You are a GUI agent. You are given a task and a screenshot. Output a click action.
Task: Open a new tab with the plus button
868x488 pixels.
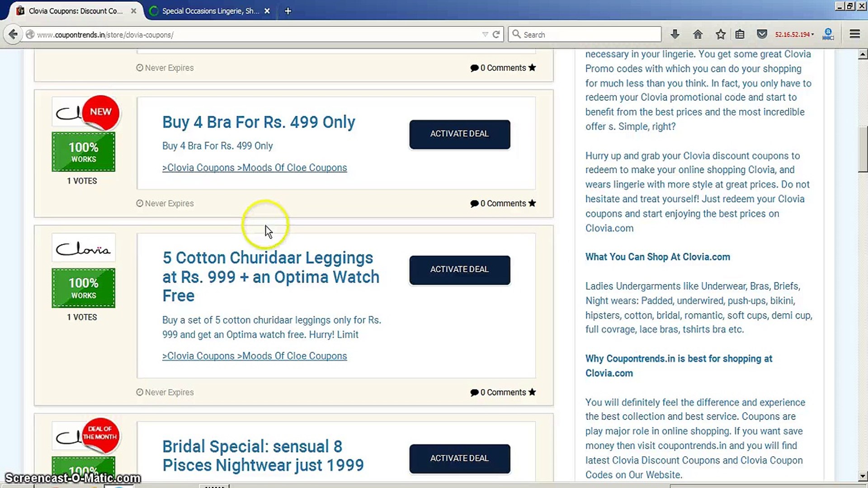(288, 11)
